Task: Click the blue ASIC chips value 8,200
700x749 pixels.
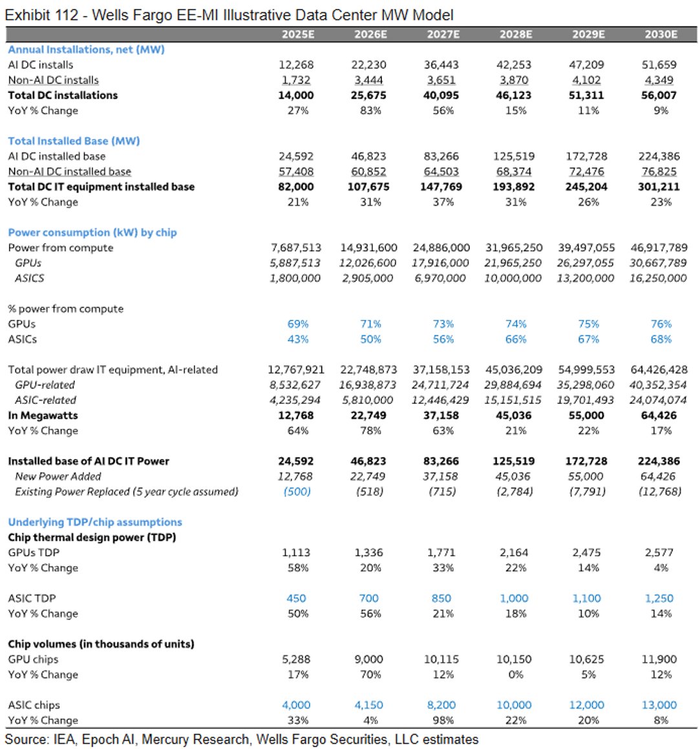Action: tap(441, 706)
